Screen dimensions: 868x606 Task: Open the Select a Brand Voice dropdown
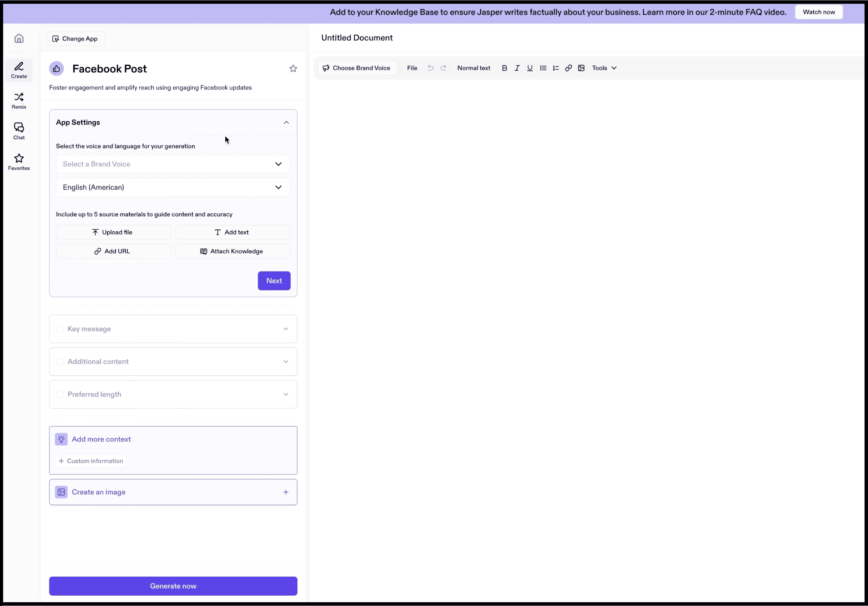[x=173, y=164]
